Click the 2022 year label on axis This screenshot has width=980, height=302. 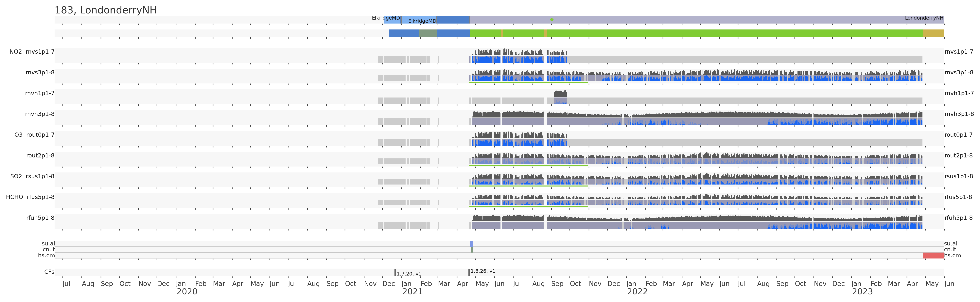pyautogui.click(x=637, y=292)
